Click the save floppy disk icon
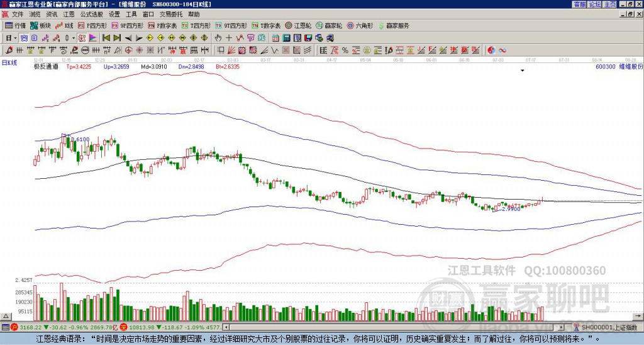 (308, 38)
